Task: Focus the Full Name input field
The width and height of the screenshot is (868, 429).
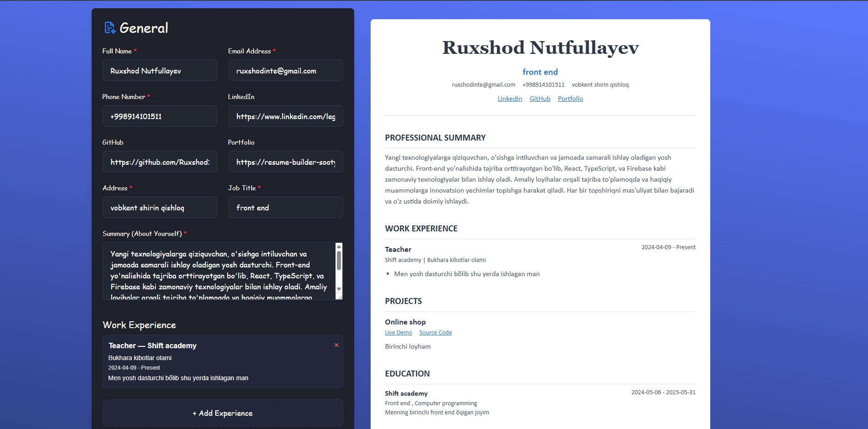Action: tap(160, 71)
